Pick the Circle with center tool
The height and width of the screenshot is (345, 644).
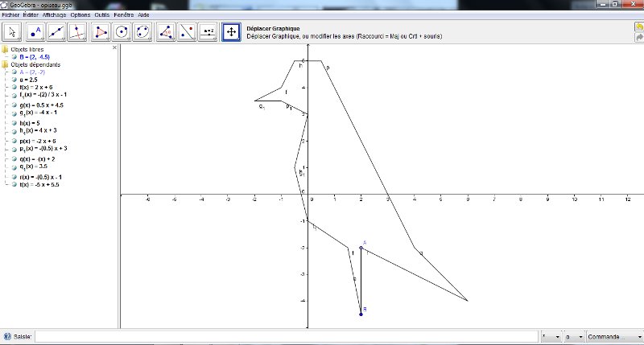click(122, 31)
